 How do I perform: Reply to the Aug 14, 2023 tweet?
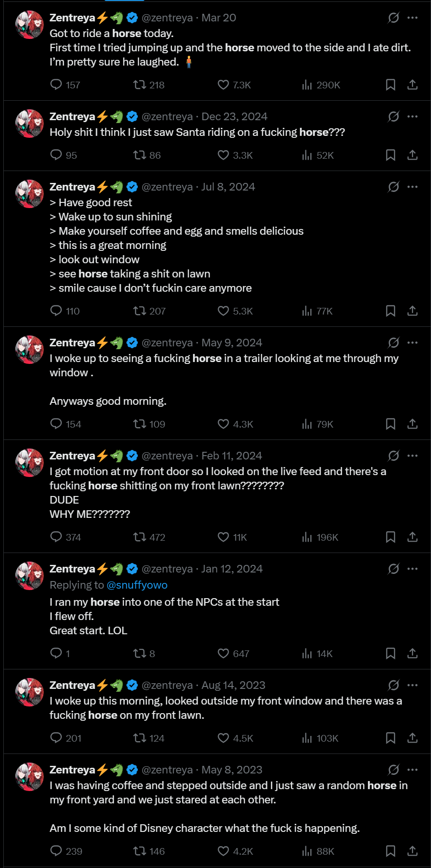tap(57, 738)
